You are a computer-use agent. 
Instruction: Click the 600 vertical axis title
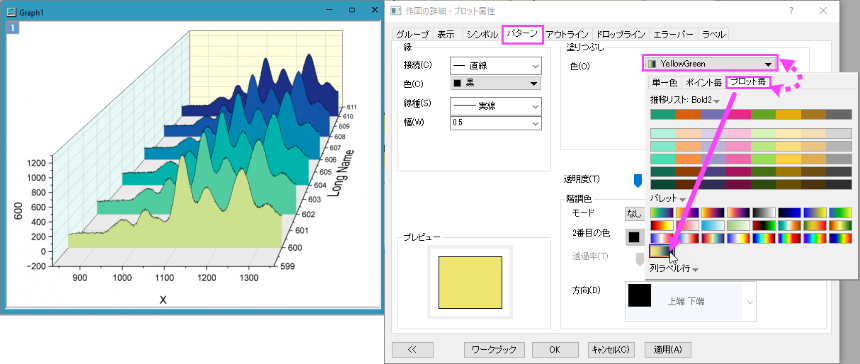pyautogui.click(x=18, y=211)
